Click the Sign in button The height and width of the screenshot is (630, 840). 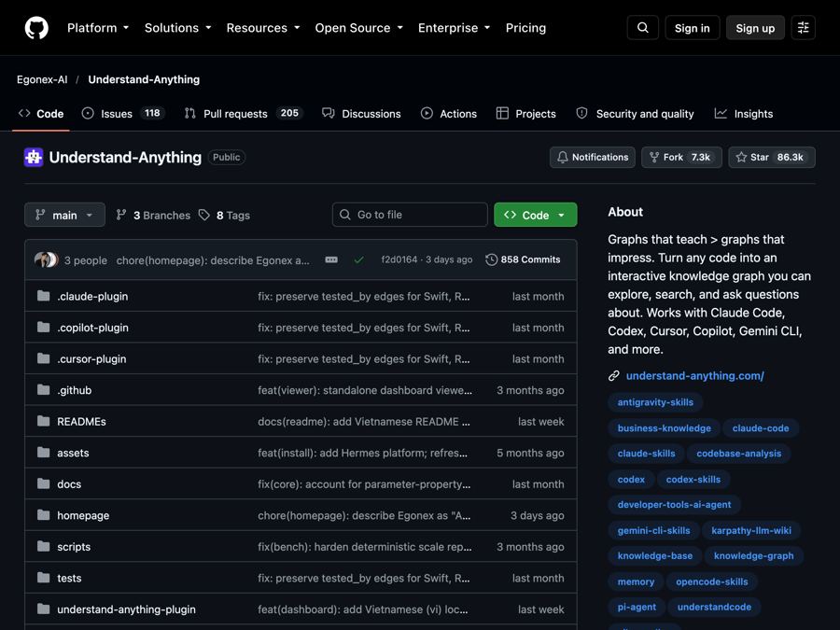[693, 28]
